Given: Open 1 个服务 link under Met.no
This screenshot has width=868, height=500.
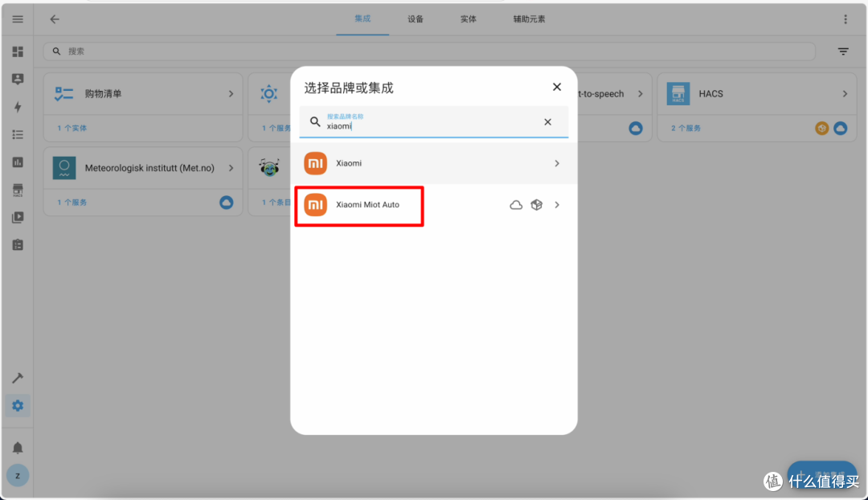Looking at the screenshot, I should tap(72, 202).
